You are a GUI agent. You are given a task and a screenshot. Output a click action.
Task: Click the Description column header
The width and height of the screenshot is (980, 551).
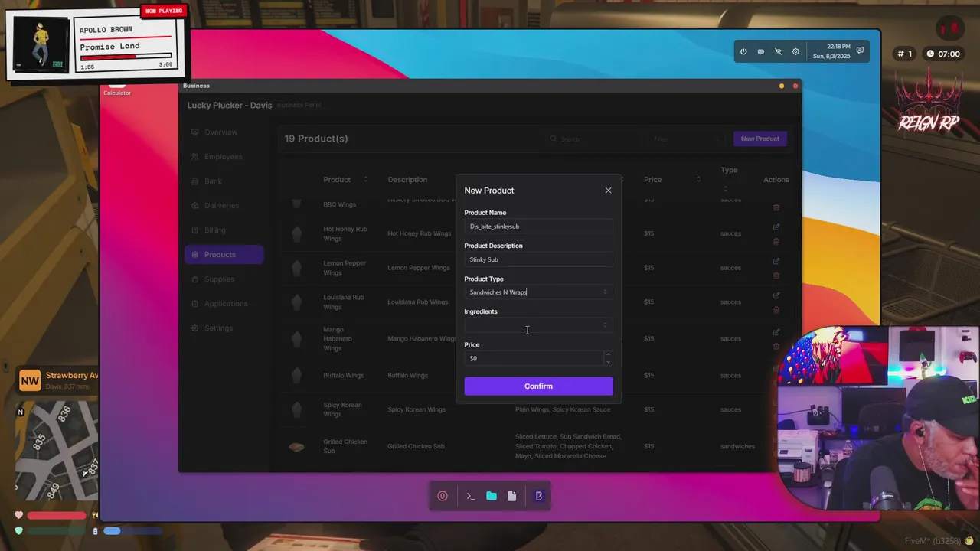tap(407, 180)
